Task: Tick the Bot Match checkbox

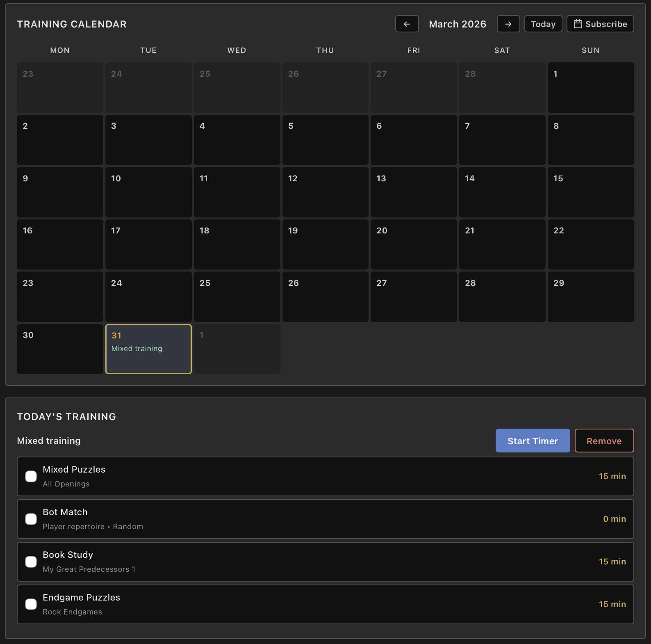Action: (31, 519)
